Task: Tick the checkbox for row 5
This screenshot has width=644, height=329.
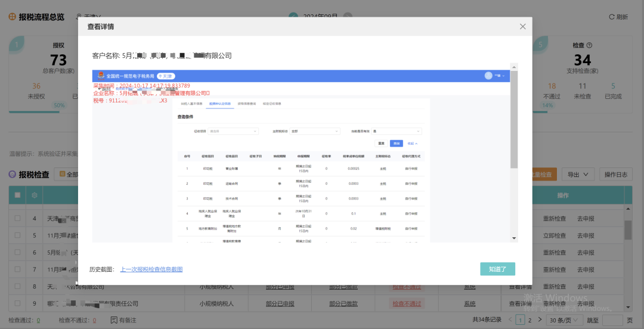Action: 18,235
